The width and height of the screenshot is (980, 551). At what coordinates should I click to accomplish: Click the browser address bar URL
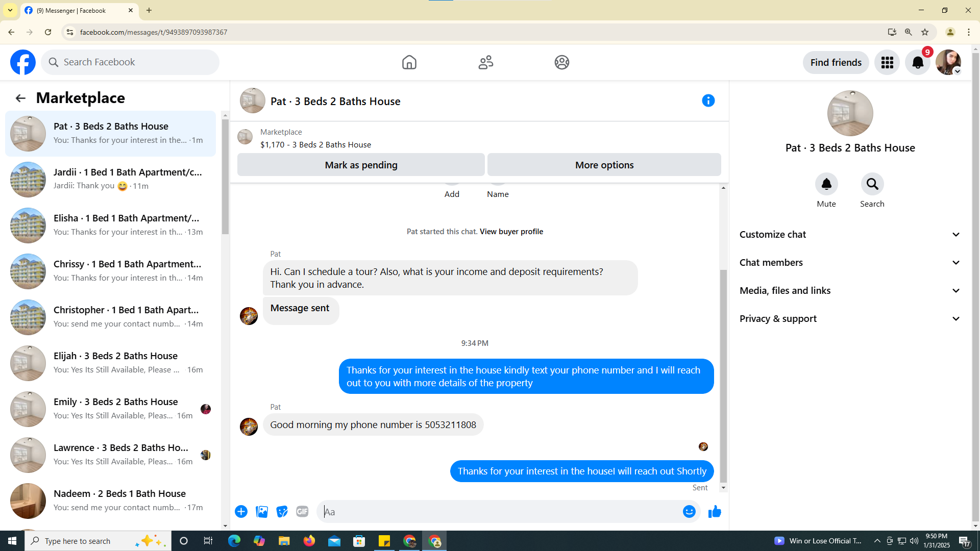point(154,32)
